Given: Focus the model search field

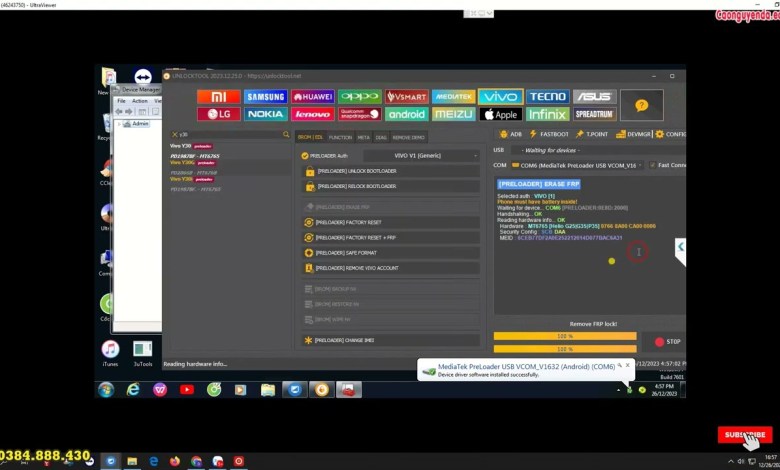Looking at the screenshot, I should [230, 135].
